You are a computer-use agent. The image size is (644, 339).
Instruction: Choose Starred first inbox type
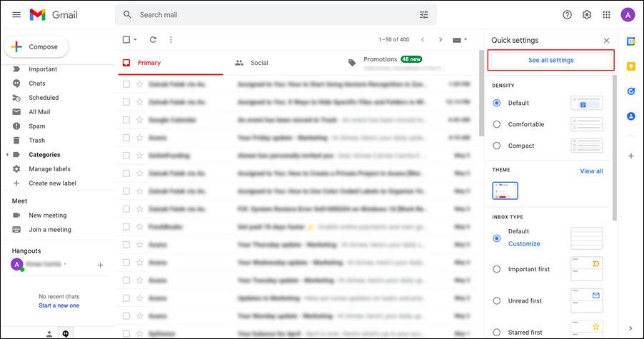point(496,333)
